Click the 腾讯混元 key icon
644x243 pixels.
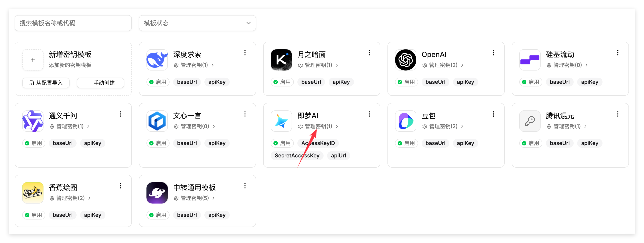(x=530, y=121)
